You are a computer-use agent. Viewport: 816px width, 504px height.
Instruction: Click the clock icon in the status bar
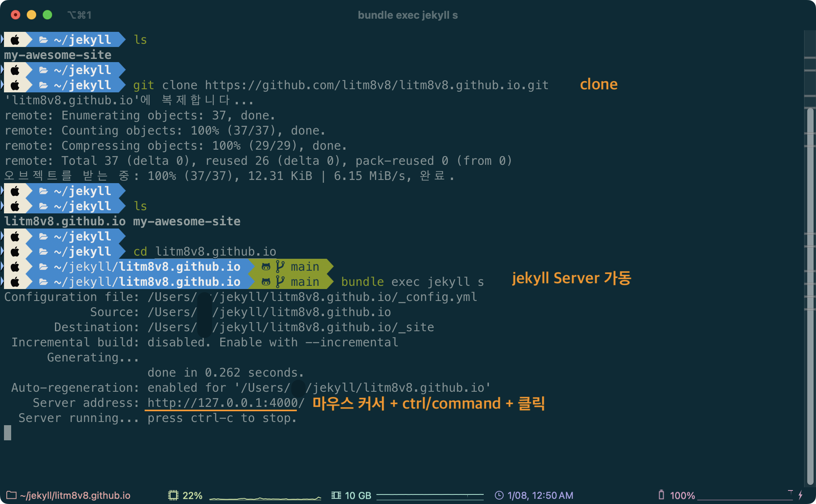[x=499, y=495]
